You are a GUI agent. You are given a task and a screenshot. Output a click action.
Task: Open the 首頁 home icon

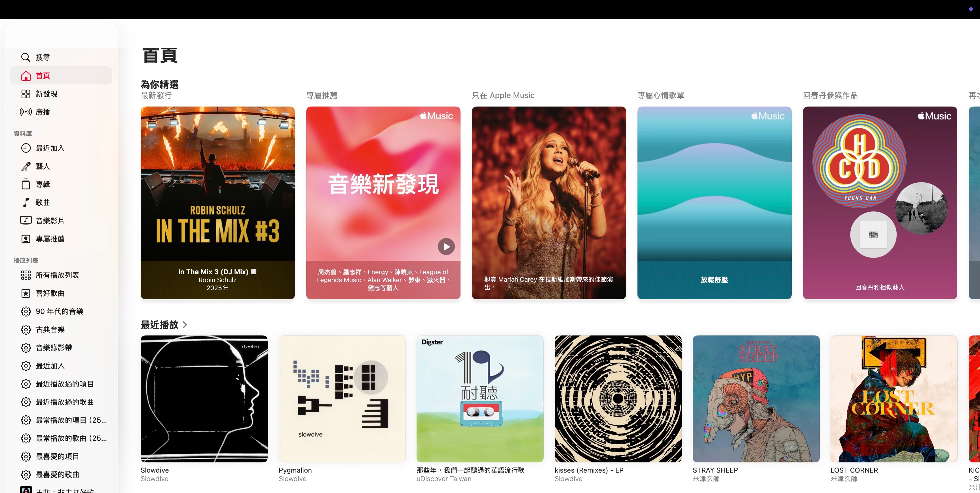26,76
